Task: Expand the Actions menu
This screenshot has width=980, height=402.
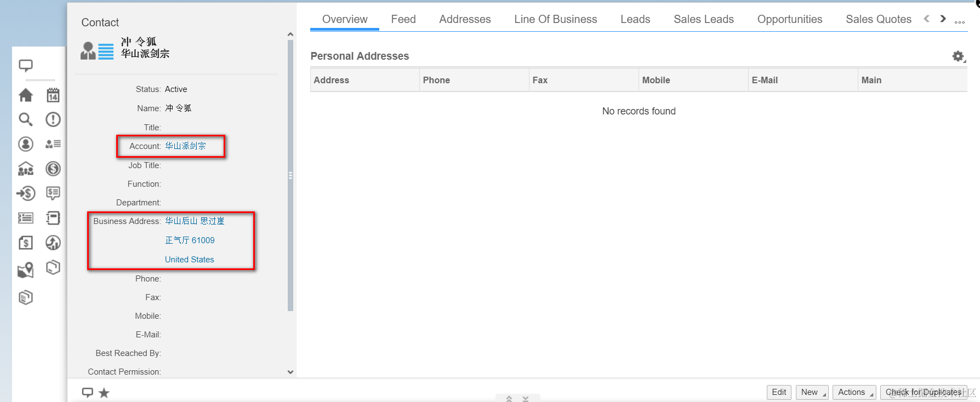Action: [x=854, y=392]
